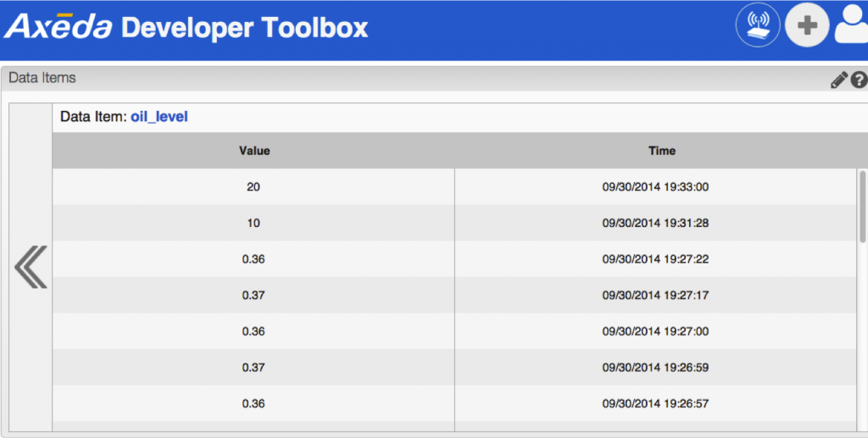The width and height of the screenshot is (868, 438).
Task: Click the table's vertical scrollbar thumb
Action: [862, 206]
